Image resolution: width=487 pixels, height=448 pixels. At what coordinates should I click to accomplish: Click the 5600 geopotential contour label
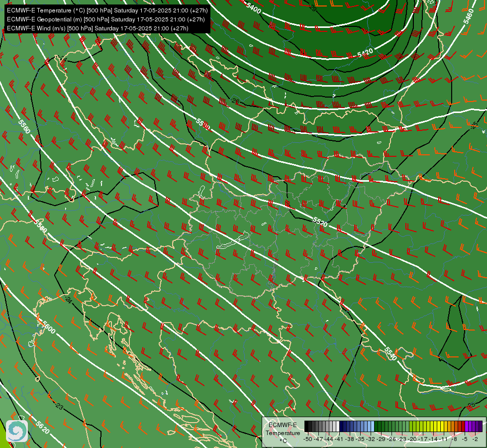[x=49, y=327]
